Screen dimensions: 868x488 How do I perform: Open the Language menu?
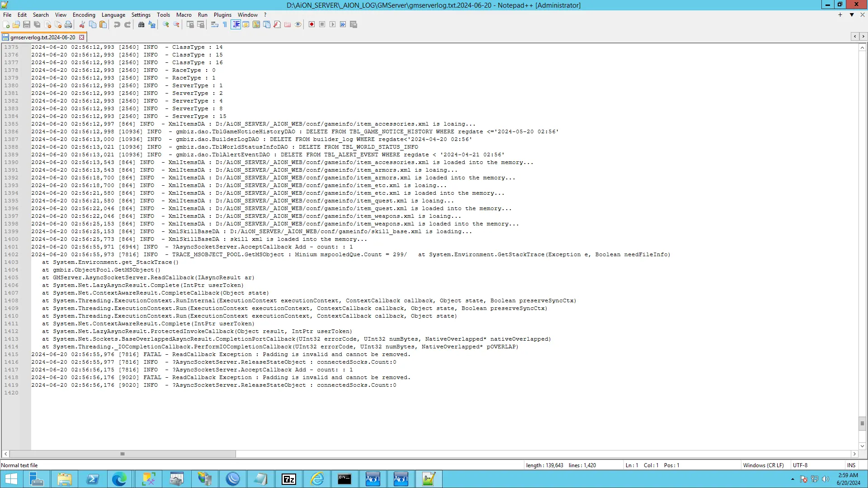click(x=113, y=15)
